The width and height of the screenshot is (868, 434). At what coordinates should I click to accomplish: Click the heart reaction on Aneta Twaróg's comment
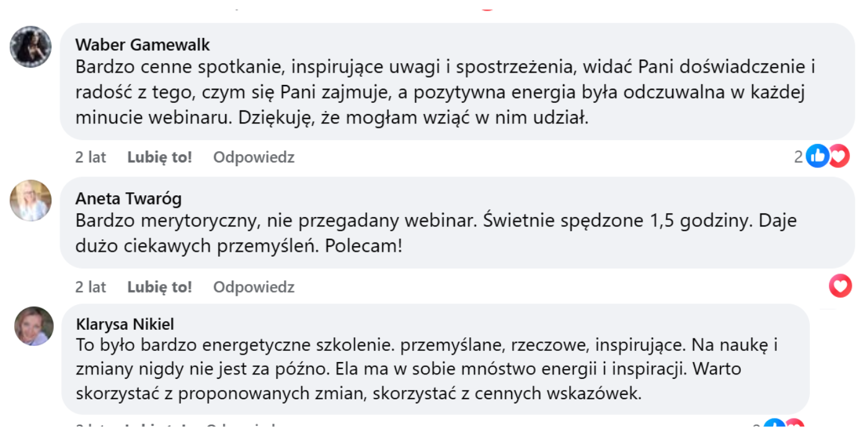point(840,286)
